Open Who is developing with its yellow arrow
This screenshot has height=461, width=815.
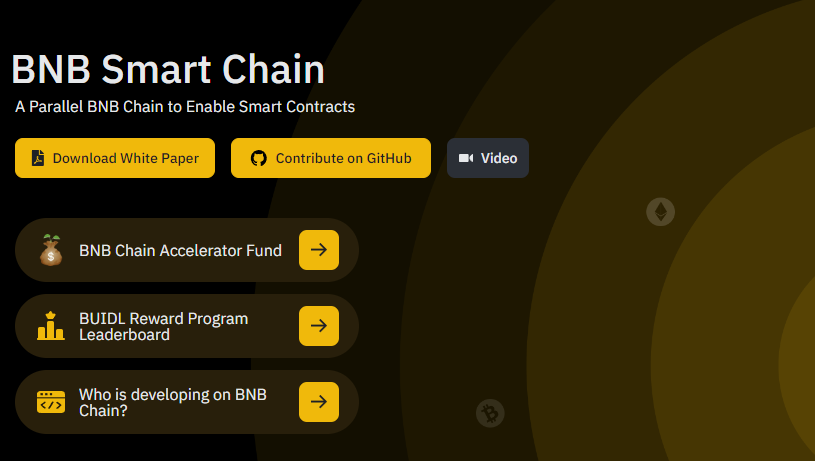coord(319,402)
